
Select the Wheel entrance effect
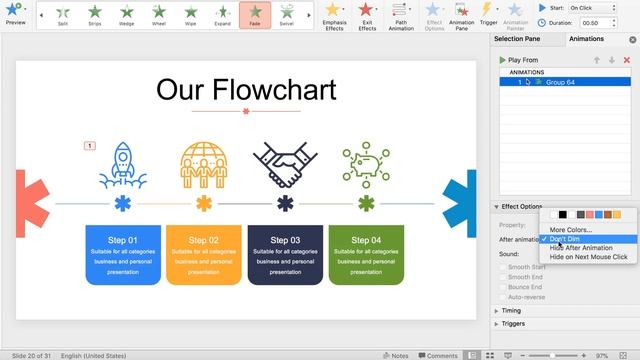(159, 15)
